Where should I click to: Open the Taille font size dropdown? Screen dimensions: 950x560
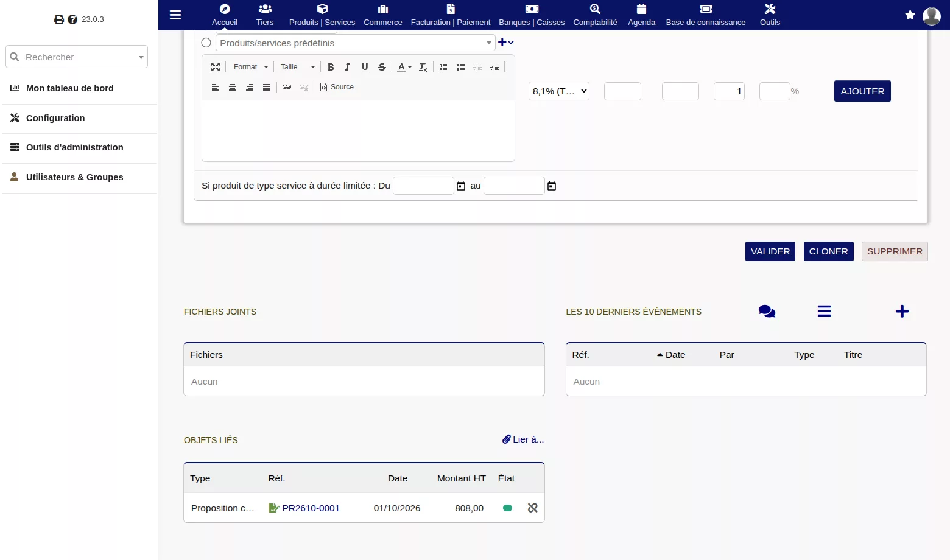tap(297, 67)
